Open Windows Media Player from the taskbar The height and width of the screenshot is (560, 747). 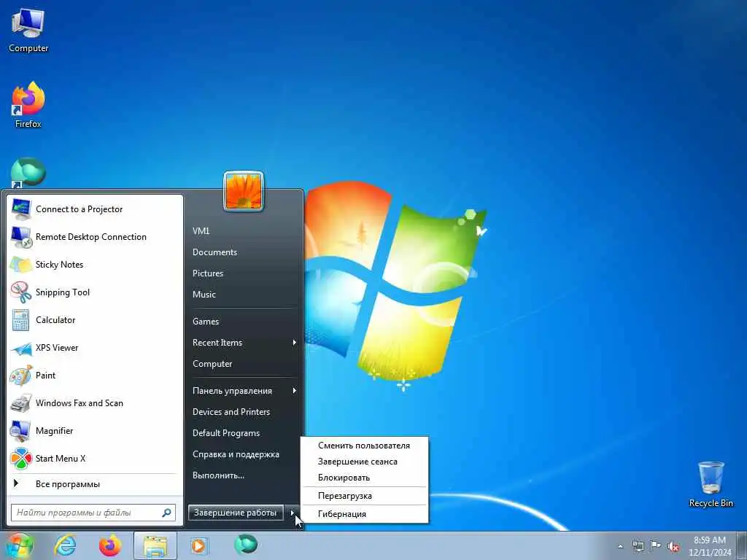(x=198, y=545)
